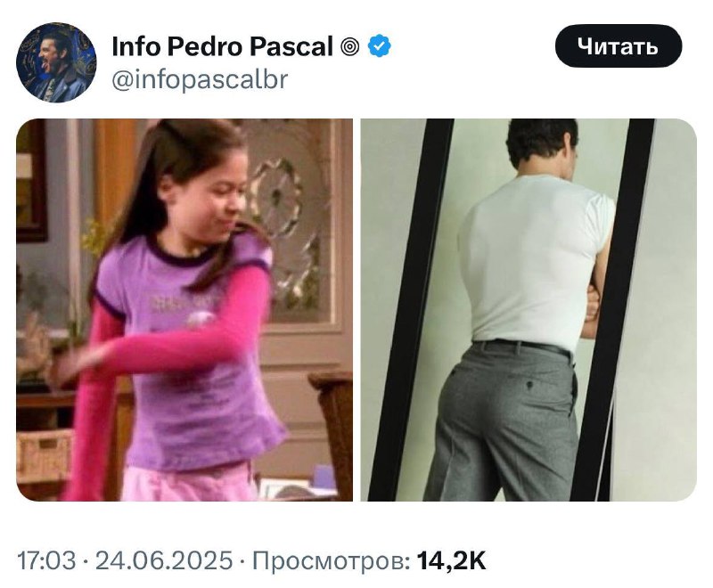Click the word Info in the display name
The image size is (713, 588).
coord(136,46)
